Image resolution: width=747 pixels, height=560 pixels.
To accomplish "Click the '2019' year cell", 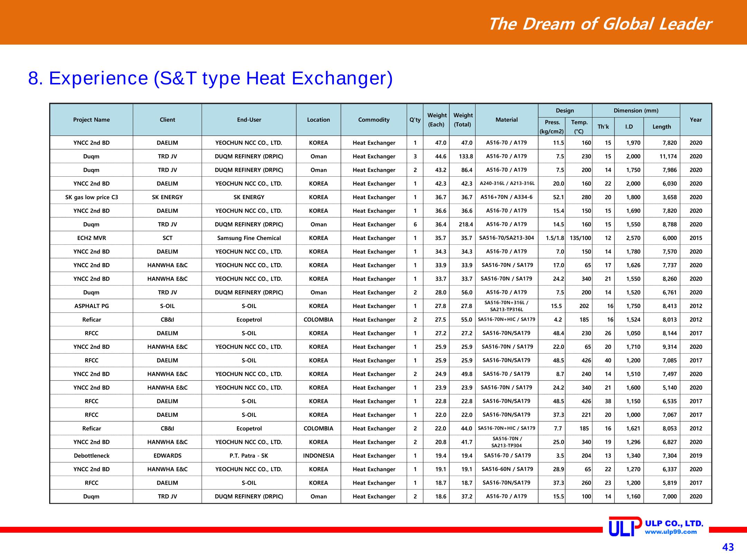I will click(x=696, y=456).
